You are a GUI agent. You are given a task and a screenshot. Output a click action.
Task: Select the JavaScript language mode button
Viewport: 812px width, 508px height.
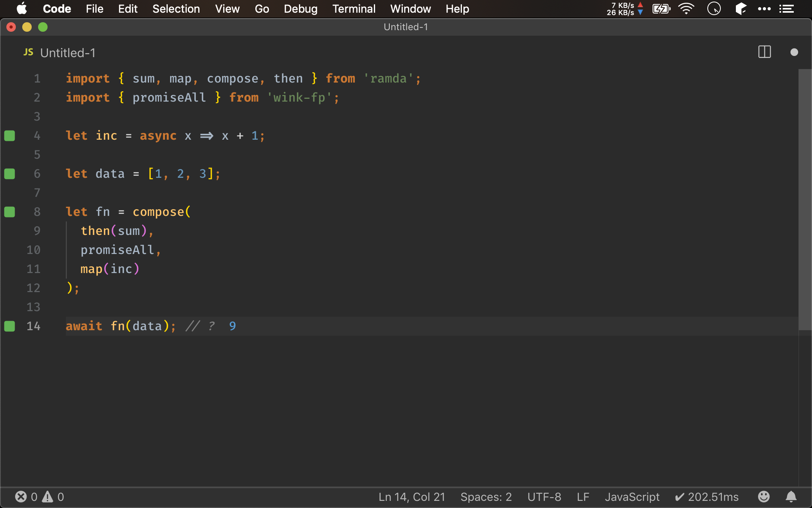coord(630,496)
